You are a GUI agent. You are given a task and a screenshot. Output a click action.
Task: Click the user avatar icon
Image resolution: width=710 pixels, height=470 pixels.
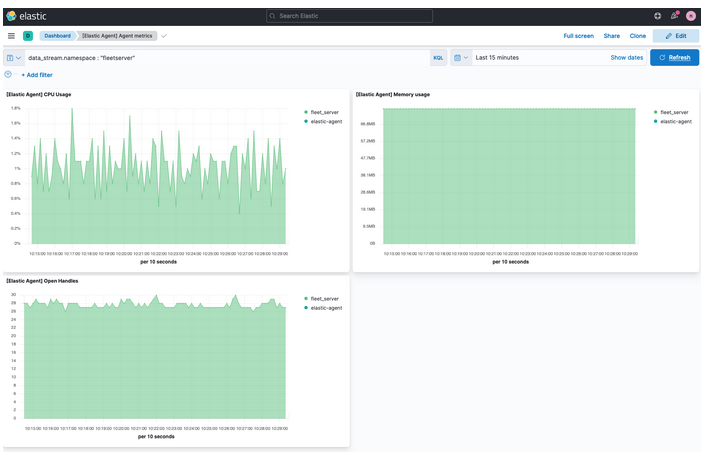[x=690, y=16]
